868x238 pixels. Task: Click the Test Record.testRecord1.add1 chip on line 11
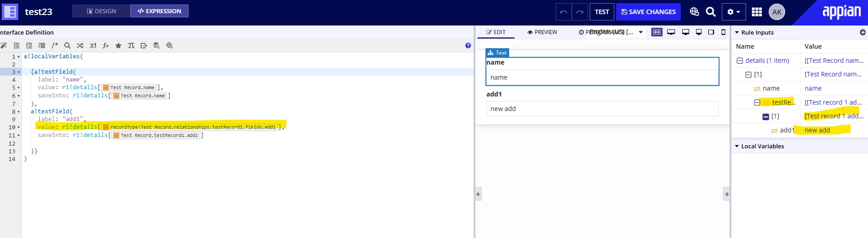click(155, 135)
